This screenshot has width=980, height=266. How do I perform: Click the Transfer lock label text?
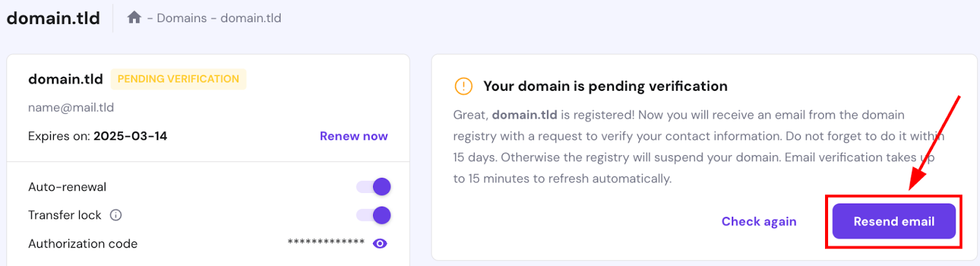(x=65, y=215)
